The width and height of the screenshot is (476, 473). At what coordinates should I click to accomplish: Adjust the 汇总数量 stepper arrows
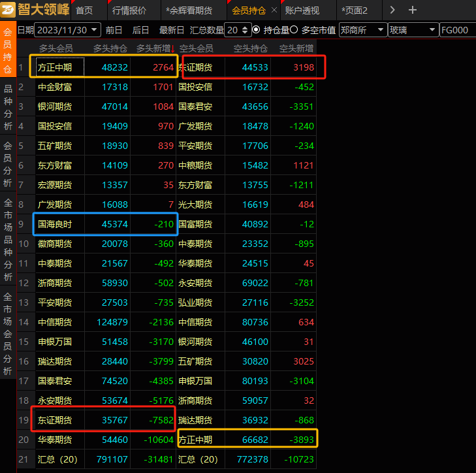point(245,30)
